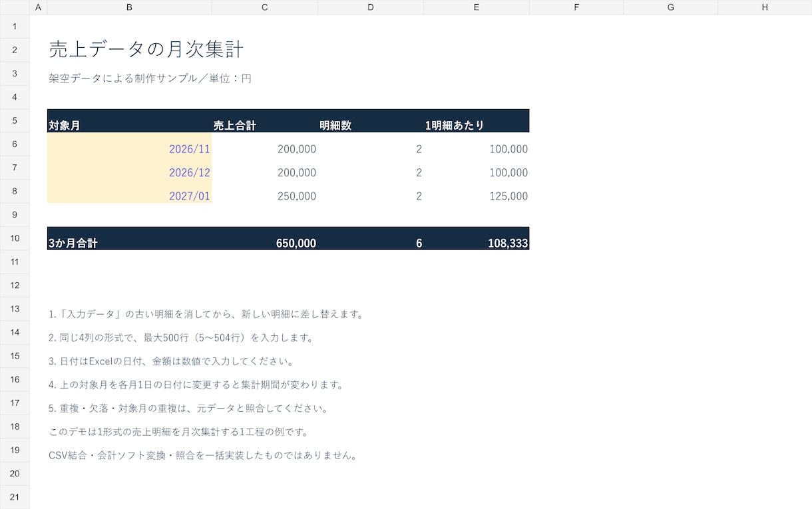Click the 650,000 total cell
The image size is (812, 509).
pos(265,238)
